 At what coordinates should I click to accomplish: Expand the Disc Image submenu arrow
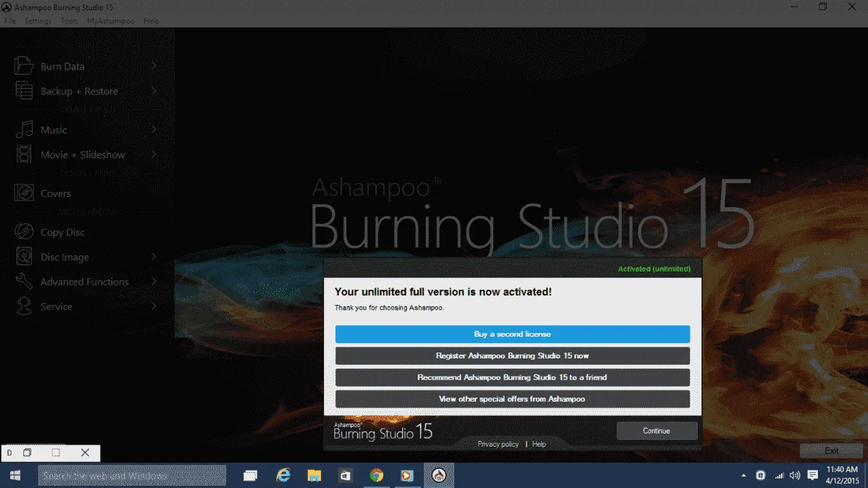[x=154, y=257]
